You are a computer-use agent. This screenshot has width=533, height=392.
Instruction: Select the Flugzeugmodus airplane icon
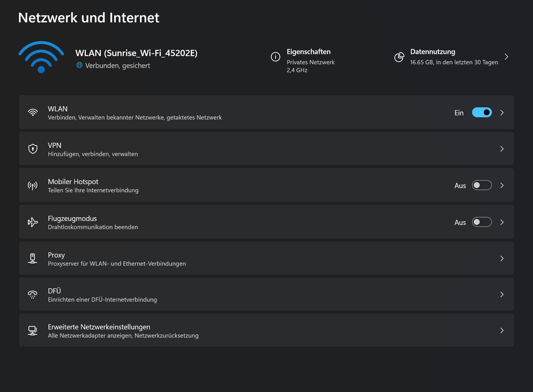pyautogui.click(x=33, y=222)
